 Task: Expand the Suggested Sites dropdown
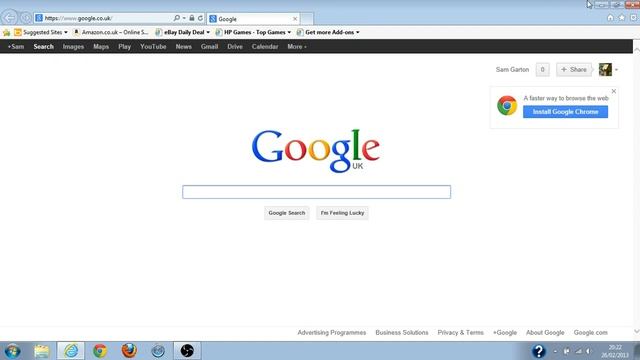point(66,32)
